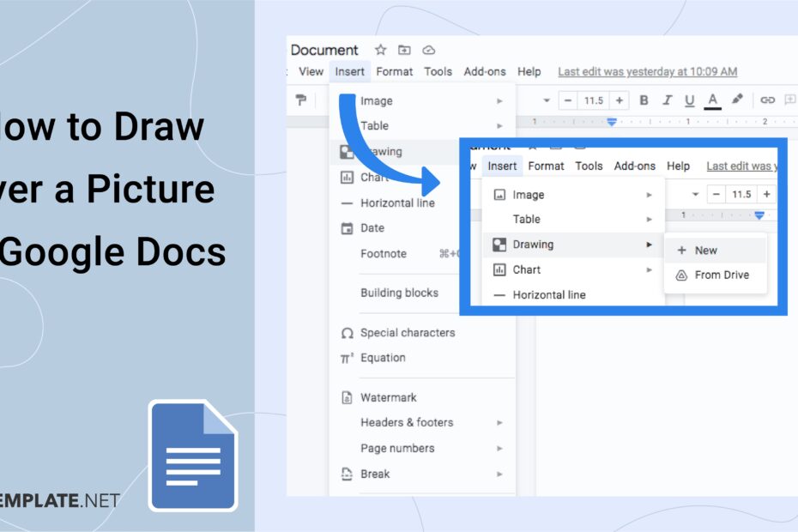Decrease font size in the background toolbar
Screen dimensions: 798x532
[568, 100]
